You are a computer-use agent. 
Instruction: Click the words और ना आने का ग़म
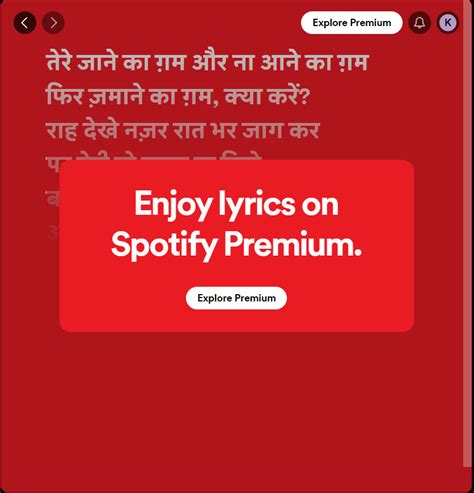tap(280, 62)
